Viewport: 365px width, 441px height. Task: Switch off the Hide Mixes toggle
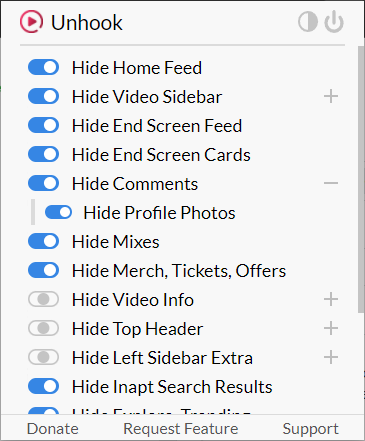click(x=44, y=241)
